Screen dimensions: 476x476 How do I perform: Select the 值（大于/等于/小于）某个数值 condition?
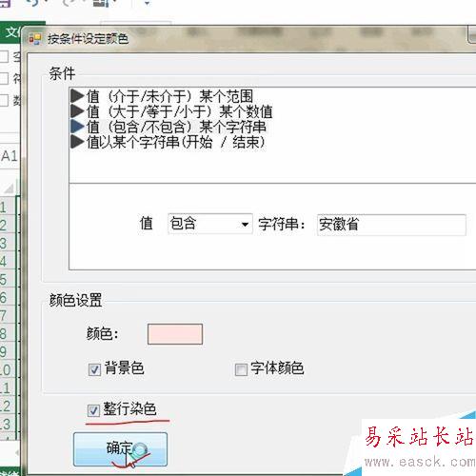(171, 111)
